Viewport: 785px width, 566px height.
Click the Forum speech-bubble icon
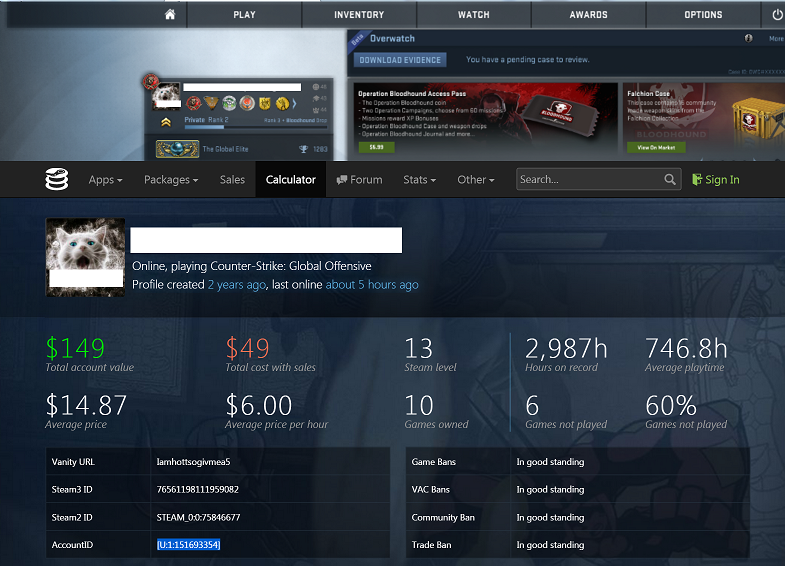[342, 180]
